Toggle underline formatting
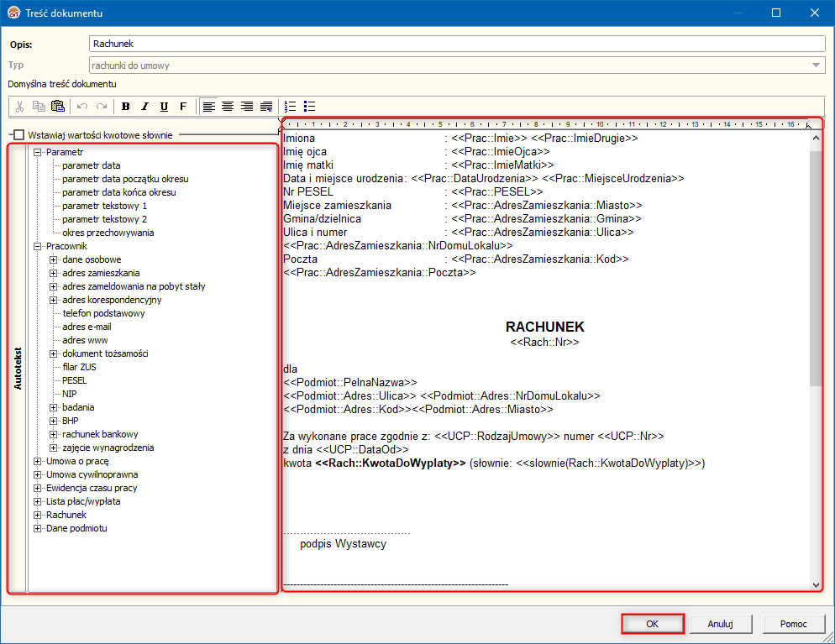The width and height of the screenshot is (835, 644). (x=164, y=107)
